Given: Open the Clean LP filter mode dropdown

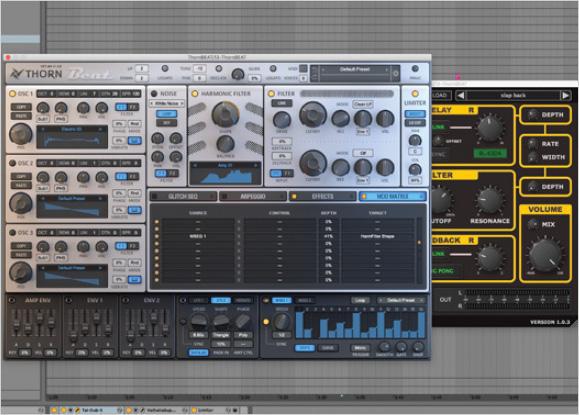Looking at the screenshot, I should pyautogui.click(x=363, y=104).
